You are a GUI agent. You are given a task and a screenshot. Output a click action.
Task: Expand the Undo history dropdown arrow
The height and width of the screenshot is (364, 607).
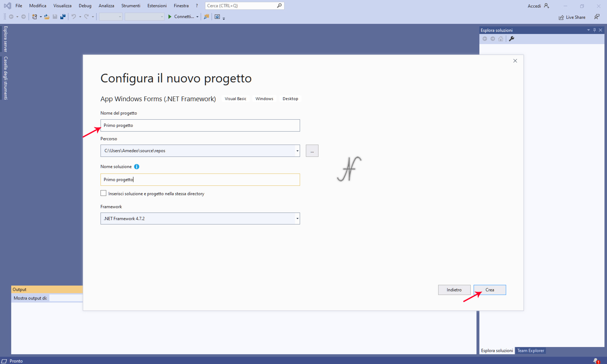tap(80, 17)
